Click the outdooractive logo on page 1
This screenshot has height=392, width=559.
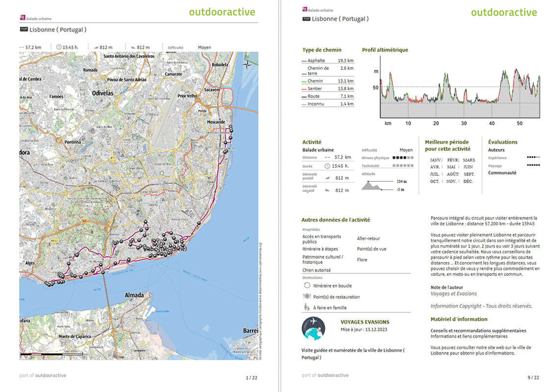222,12
